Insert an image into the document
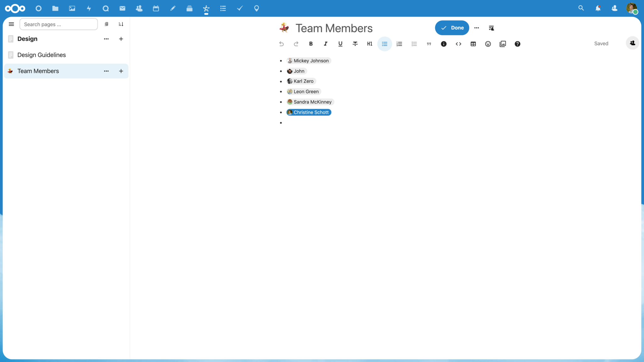The height and width of the screenshot is (362, 644). point(502,44)
